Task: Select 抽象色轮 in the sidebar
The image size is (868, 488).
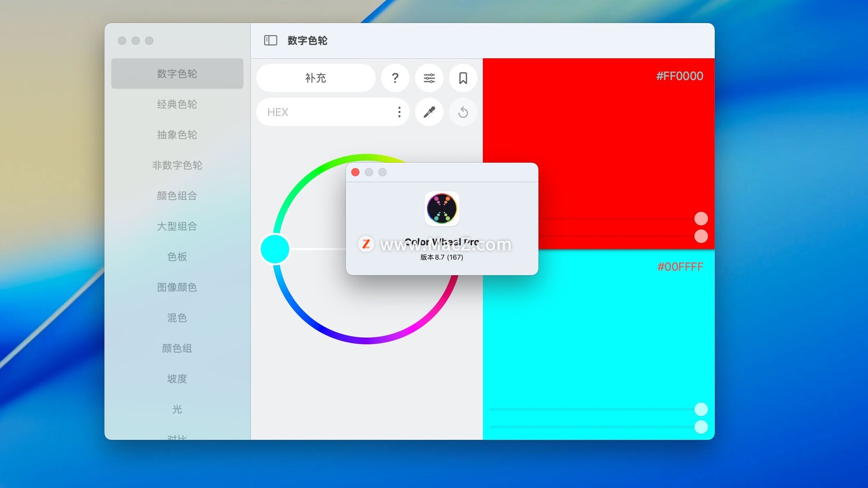Action: 177,135
